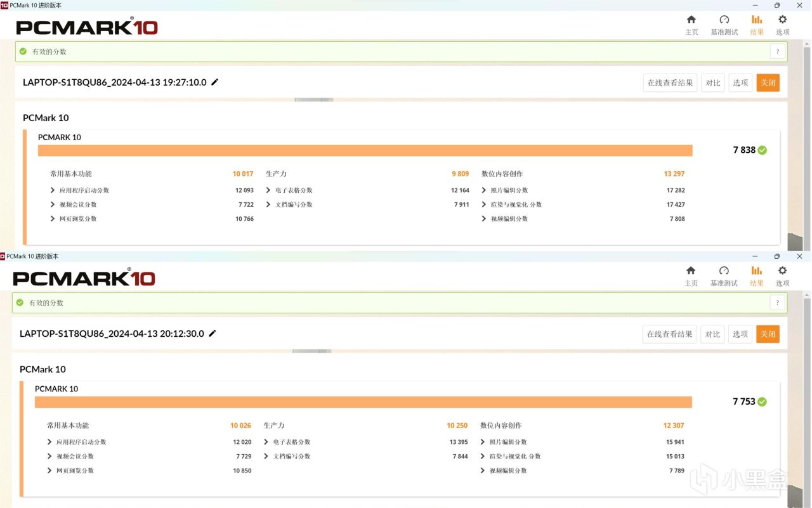Click the orange score bar for result 7 838
812x508 pixels.
[x=365, y=150]
